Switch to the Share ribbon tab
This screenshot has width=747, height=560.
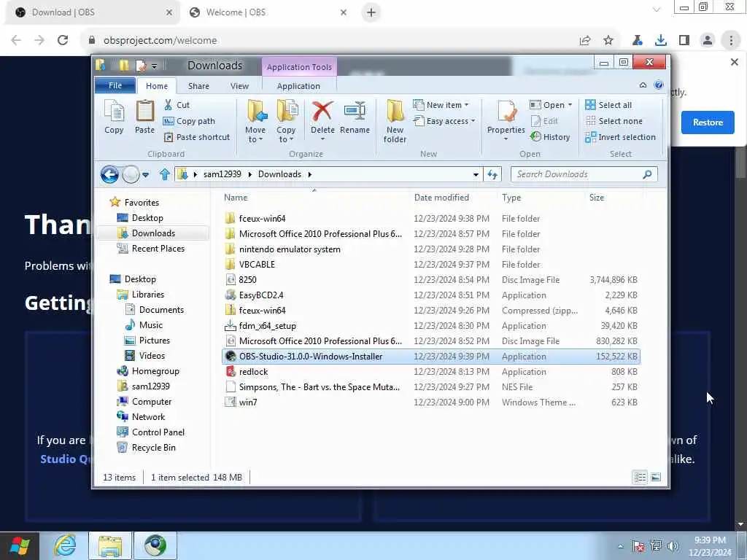point(198,86)
